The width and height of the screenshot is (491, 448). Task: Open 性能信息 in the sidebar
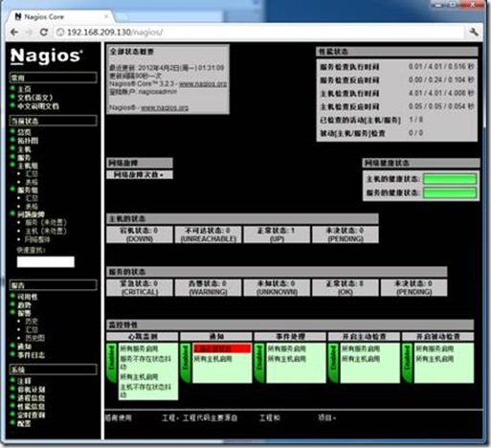[x=32, y=406]
